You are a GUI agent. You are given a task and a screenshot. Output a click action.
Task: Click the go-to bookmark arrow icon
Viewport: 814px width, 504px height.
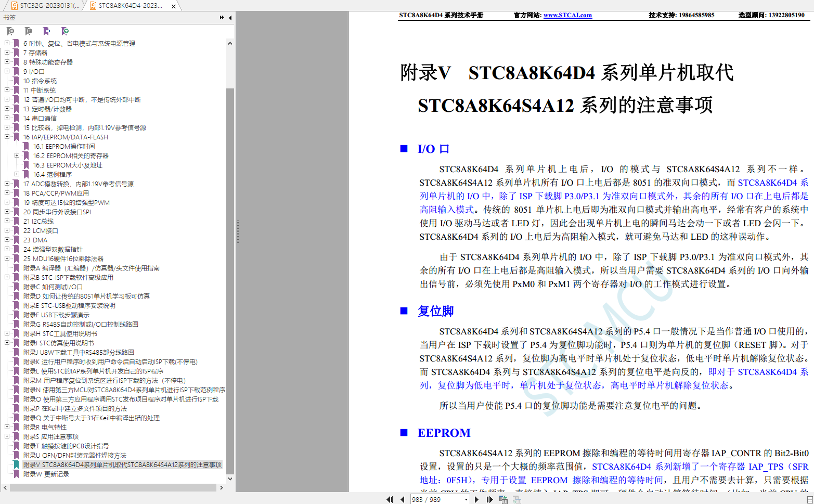[x=47, y=31]
